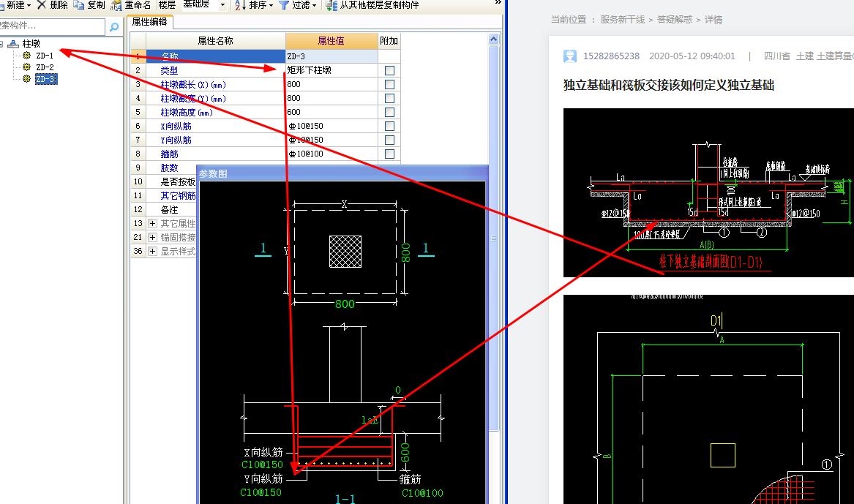
Task: Click the X向纵筋 property name
Action: pyautogui.click(x=176, y=127)
